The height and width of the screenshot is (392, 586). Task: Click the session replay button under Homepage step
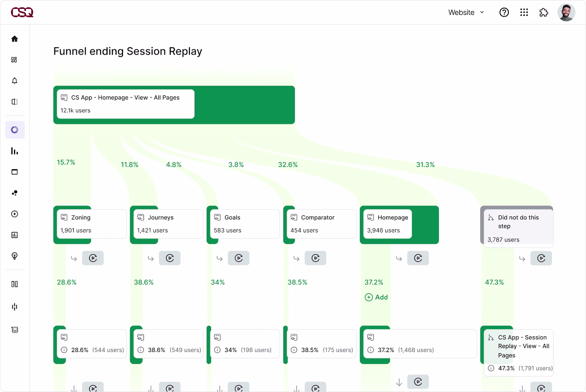[418, 258]
